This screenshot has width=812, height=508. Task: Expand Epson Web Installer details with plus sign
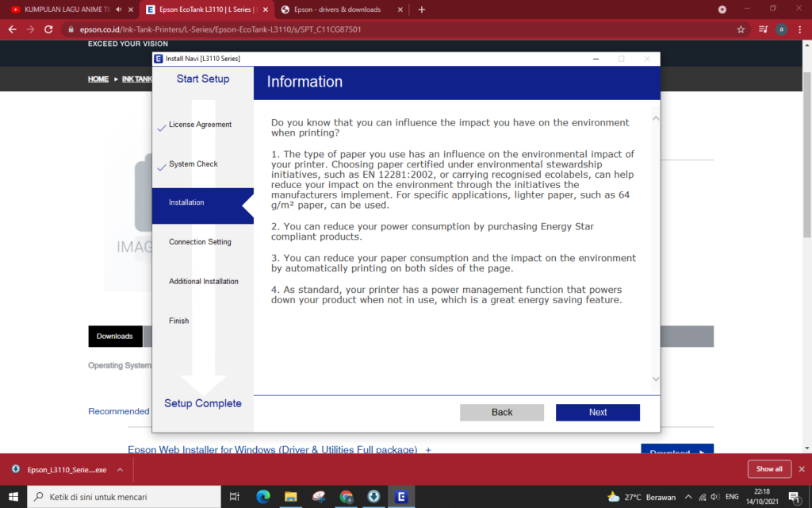[428, 449]
